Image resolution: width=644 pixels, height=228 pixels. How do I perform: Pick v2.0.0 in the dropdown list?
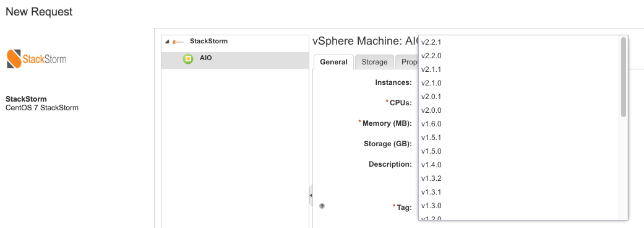pyautogui.click(x=519, y=110)
